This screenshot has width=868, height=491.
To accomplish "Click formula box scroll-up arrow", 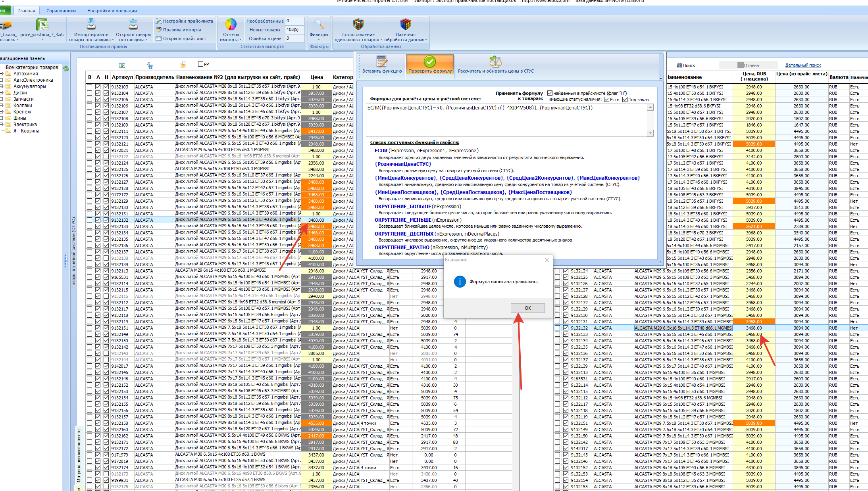I will 650,107.
